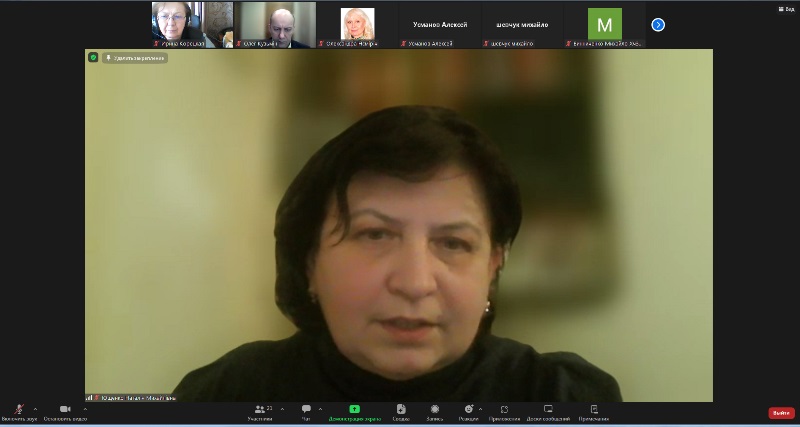The width and height of the screenshot is (800, 427).
Task: Leave meeting with red Выйти button
Action: pyautogui.click(x=781, y=413)
